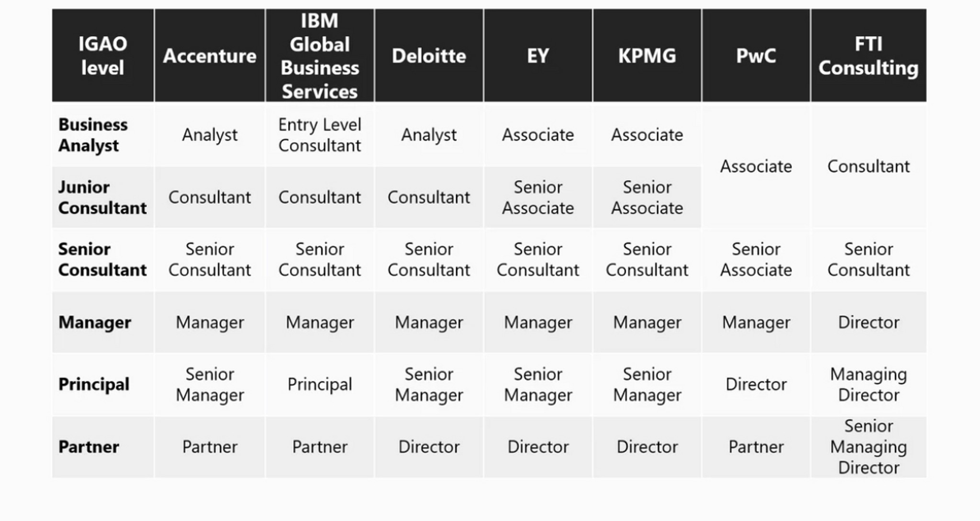Click the Entry Level Consultant cell
The width and height of the screenshot is (980, 521).
point(320,135)
